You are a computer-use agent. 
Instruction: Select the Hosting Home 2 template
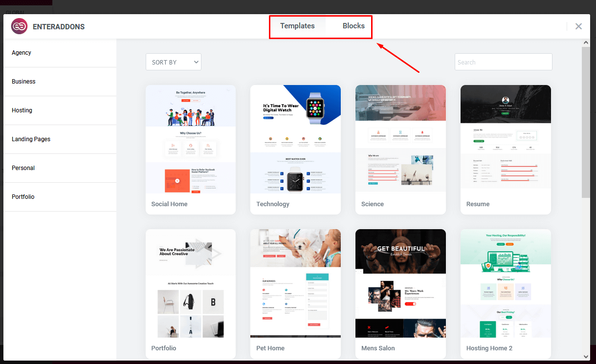(506, 283)
